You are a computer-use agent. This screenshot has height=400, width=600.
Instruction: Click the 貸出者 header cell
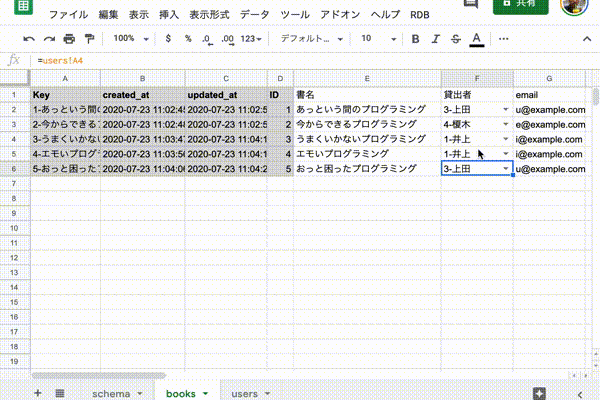coord(477,95)
